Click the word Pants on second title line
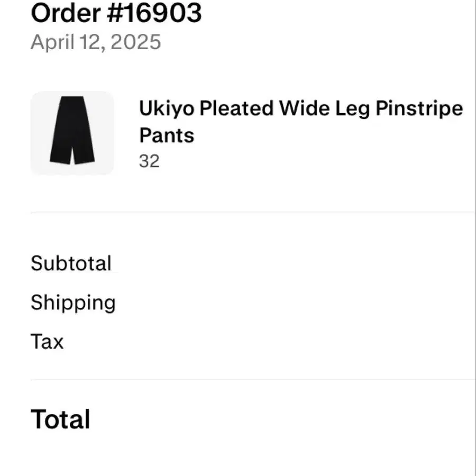476x476 pixels. coord(167,135)
